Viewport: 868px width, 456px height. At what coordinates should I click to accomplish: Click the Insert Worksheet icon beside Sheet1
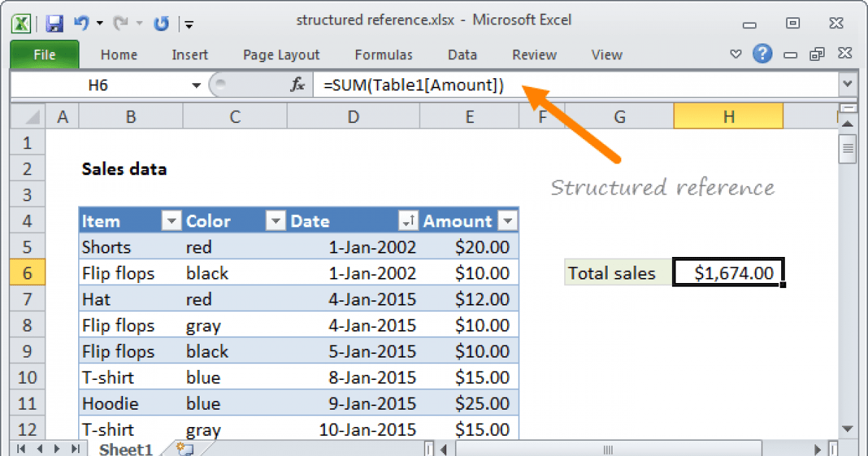[x=184, y=449]
